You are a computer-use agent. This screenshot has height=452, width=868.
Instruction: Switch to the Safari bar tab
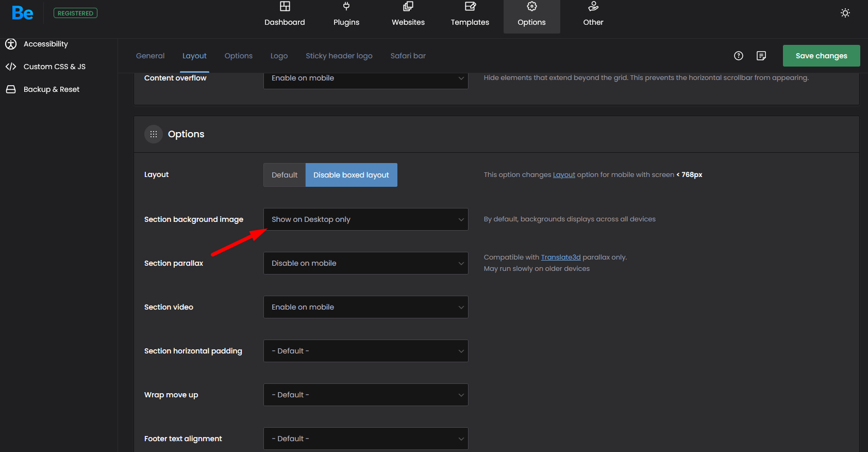click(408, 56)
